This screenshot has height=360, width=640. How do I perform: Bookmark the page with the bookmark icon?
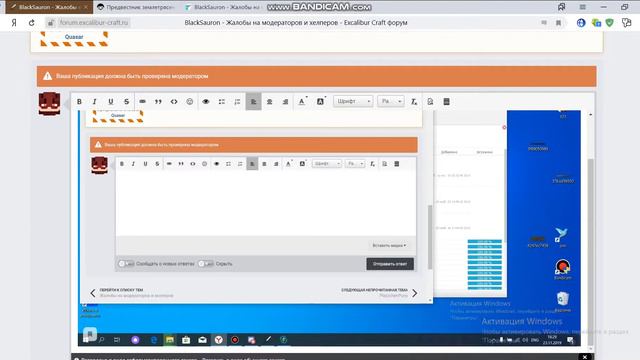(558, 23)
